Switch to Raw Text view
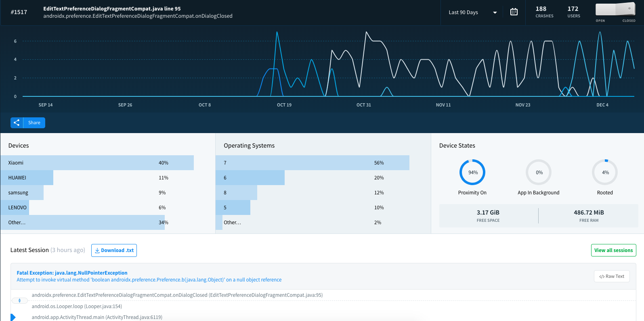This screenshot has height=321, width=644. pyautogui.click(x=611, y=276)
